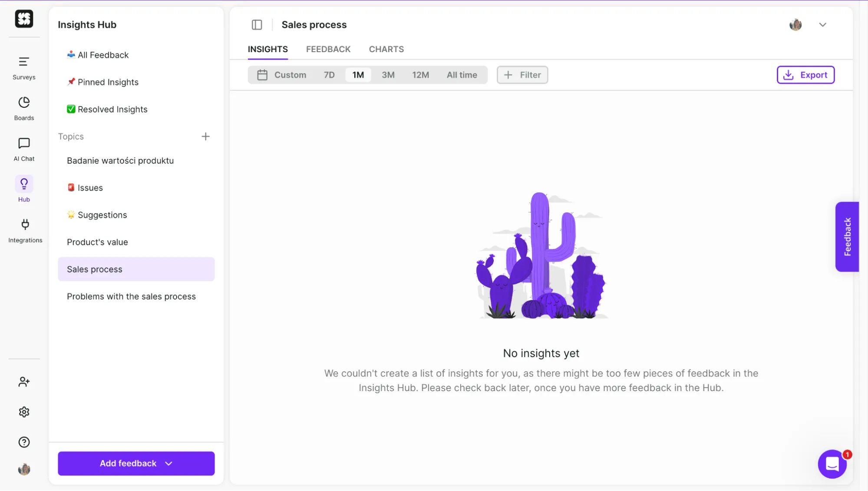Screen dimensions: 868x491
Task: Open the Add feedback dropdown
Action: pos(136,463)
